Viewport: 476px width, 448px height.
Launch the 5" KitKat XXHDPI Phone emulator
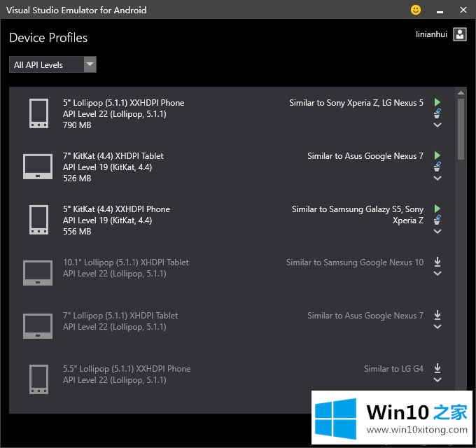pyautogui.click(x=437, y=209)
